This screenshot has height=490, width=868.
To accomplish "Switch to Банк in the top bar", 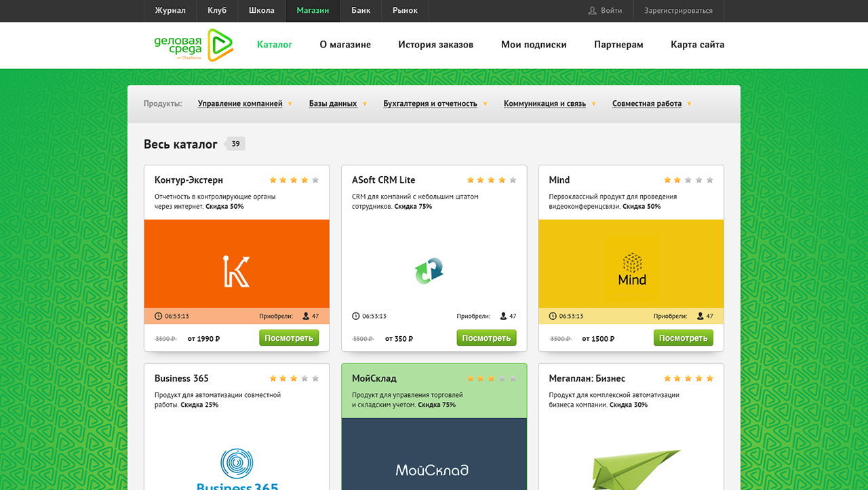I will (361, 11).
